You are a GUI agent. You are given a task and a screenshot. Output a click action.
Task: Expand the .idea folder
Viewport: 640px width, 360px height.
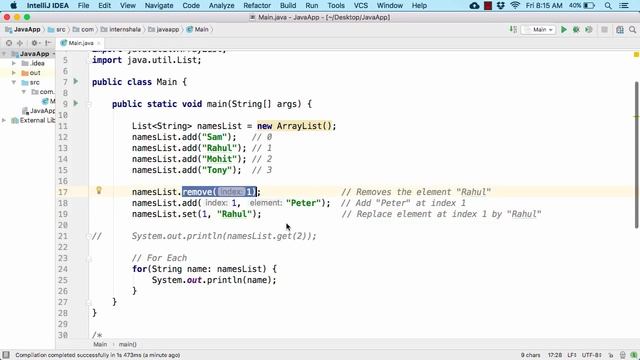13,63
